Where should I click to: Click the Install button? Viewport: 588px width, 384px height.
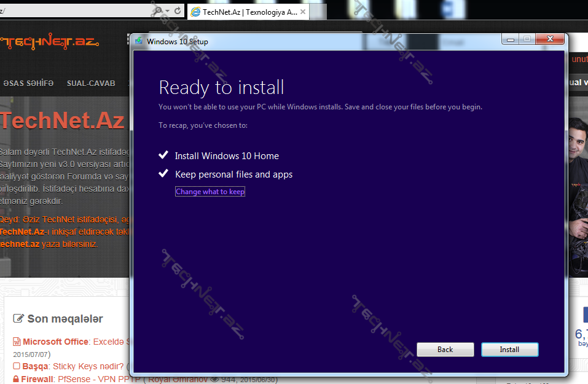click(x=509, y=350)
